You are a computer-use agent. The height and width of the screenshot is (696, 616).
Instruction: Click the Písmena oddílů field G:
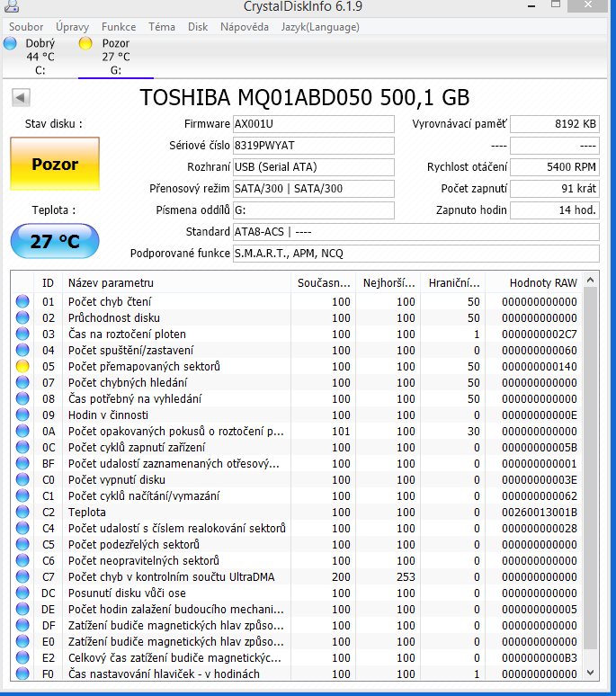click(314, 210)
